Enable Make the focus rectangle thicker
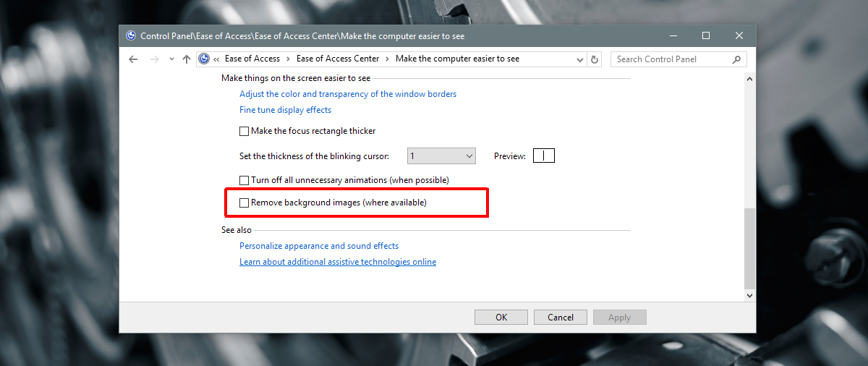 click(244, 132)
